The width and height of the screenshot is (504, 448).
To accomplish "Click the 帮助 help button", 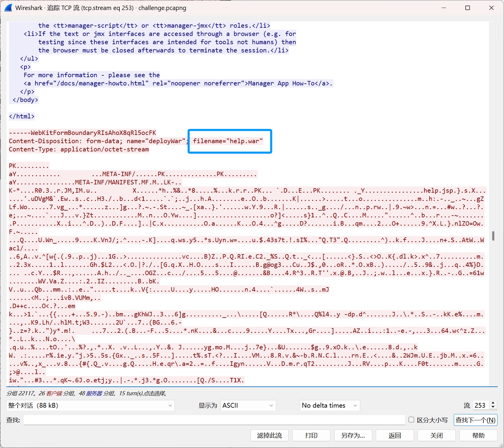I will [x=478, y=435].
